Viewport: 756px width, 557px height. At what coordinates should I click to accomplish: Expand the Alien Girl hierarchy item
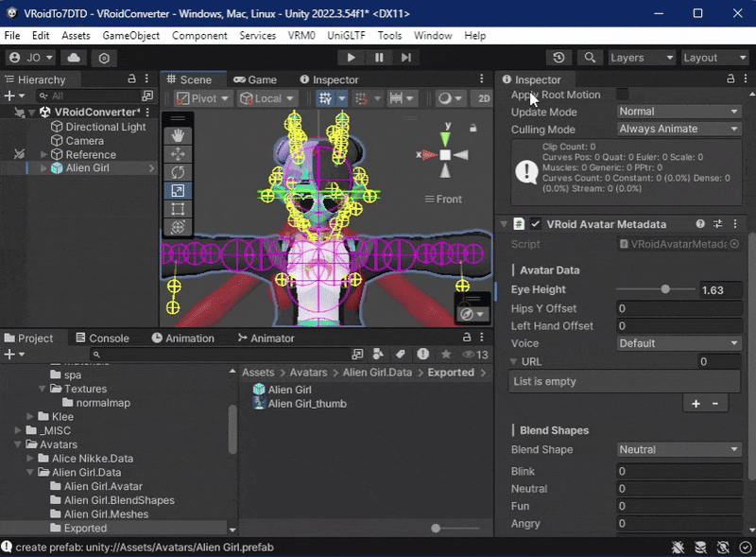tap(43, 168)
